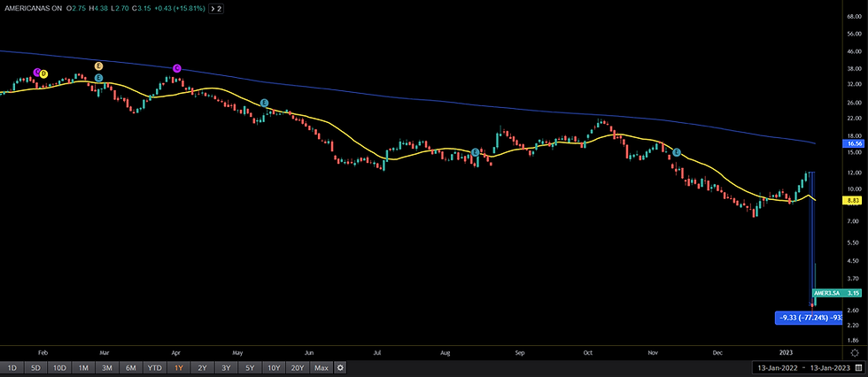This screenshot has width=868, height=377.
Task: Click the H4.38 high value in header
Action: click(x=99, y=9)
